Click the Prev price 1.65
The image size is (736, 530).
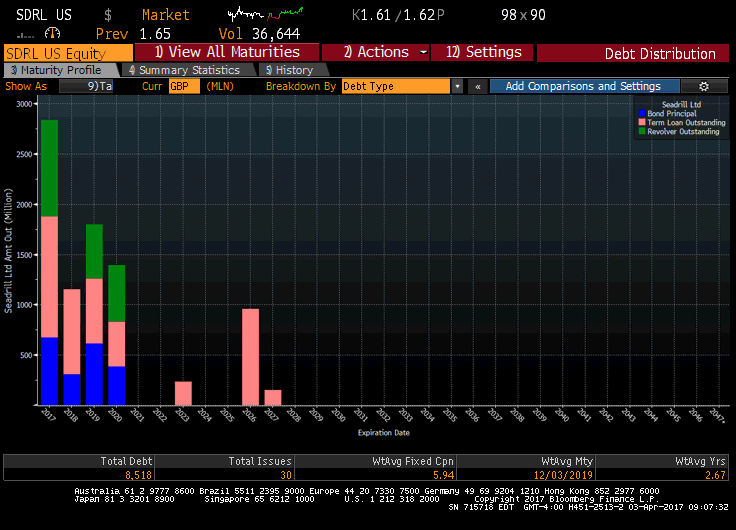155,34
